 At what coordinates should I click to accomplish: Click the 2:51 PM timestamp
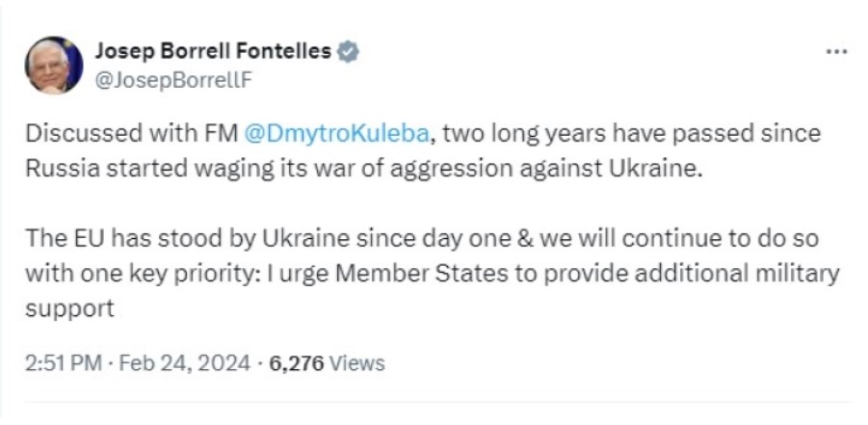coord(58,363)
